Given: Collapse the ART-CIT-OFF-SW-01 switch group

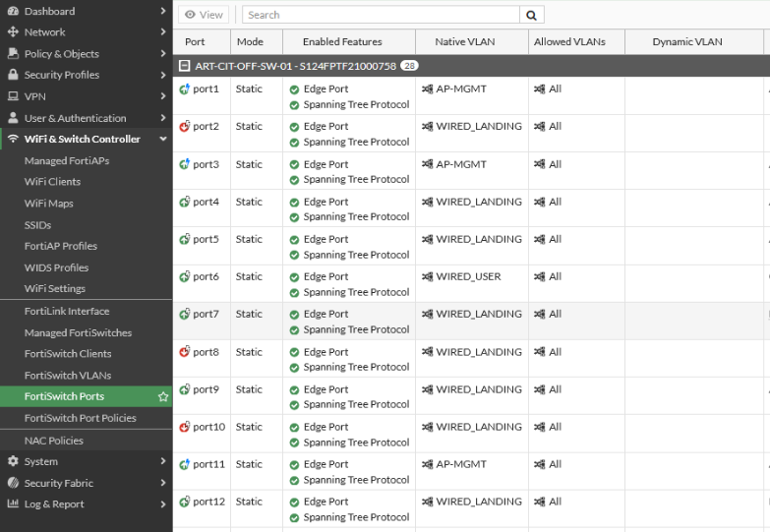Looking at the screenshot, I should (185, 66).
